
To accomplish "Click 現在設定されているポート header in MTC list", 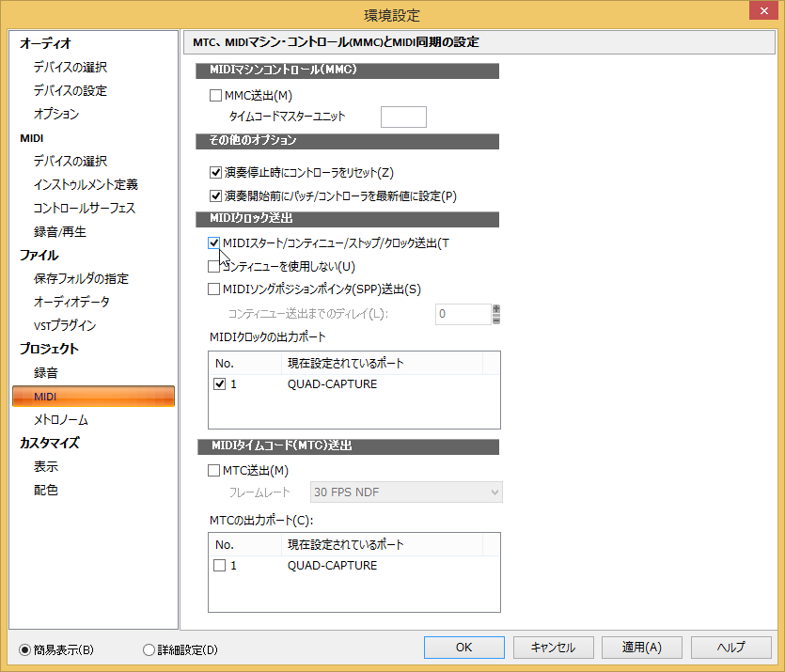I will [x=383, y=545].
